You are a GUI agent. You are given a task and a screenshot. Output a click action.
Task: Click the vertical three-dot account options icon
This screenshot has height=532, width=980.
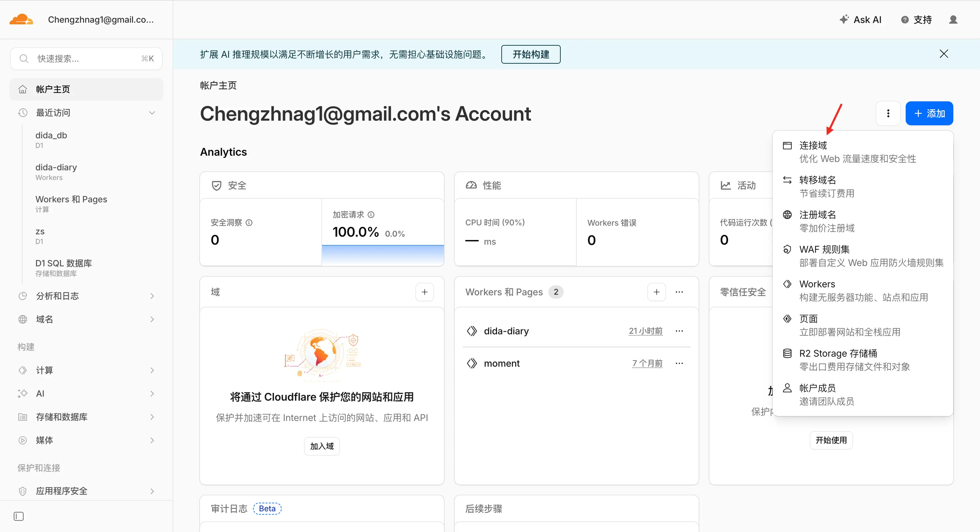tap(888, 113)
